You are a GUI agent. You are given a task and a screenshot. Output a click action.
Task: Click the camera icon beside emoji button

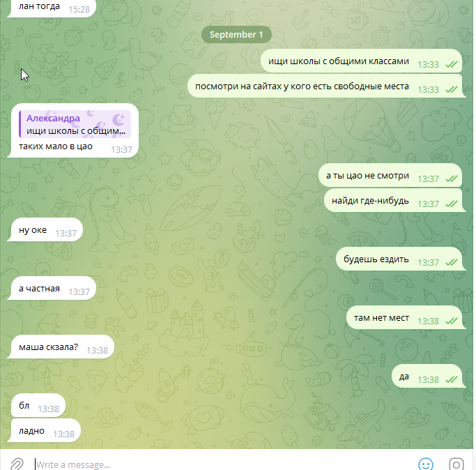(456, 464)
